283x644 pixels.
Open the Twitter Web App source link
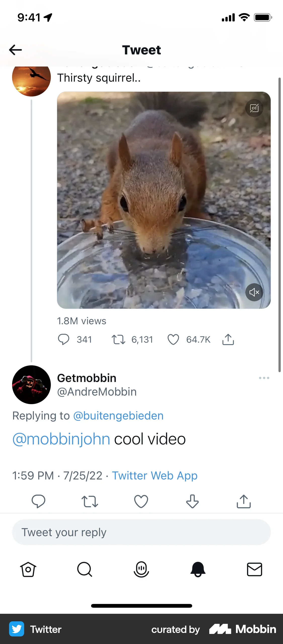click(x=155, y=476)
